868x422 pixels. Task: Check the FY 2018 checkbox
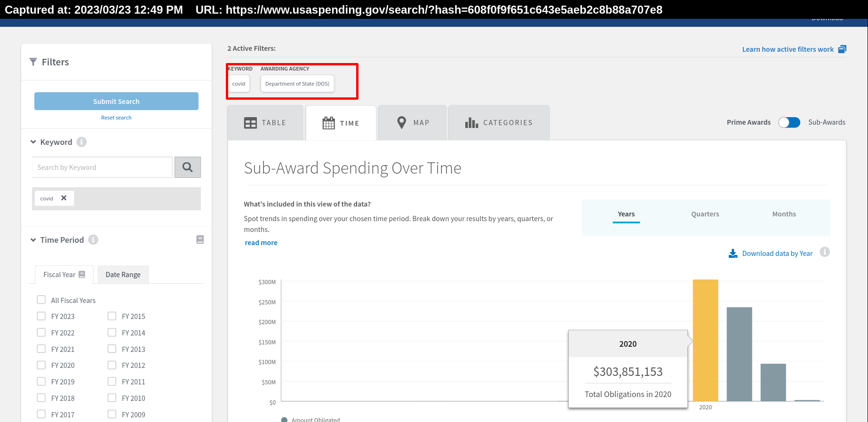point(41,398)
